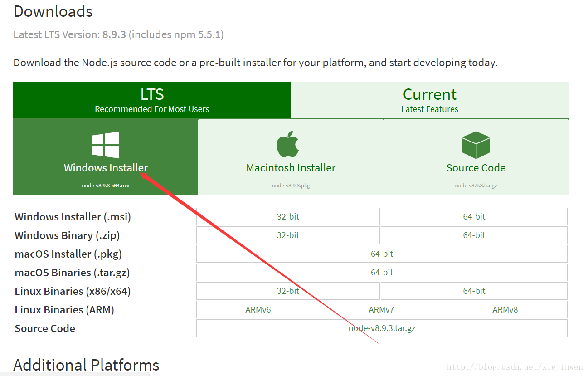Click the 'Windows Installer (.msi)' row label
This screenshot has width=588, height=376.
point(73,217)
